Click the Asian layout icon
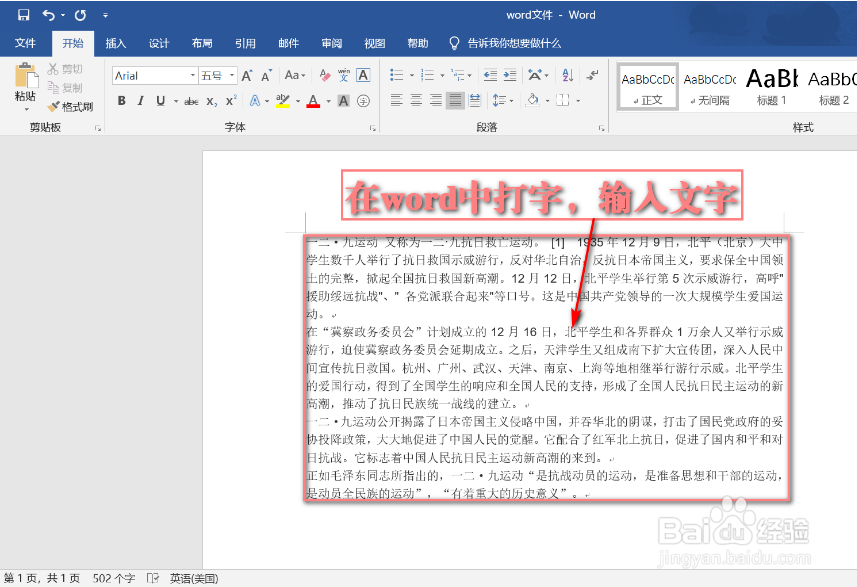Image resolution: width=857 pixels, height=587 pixels. coord(536,75)
